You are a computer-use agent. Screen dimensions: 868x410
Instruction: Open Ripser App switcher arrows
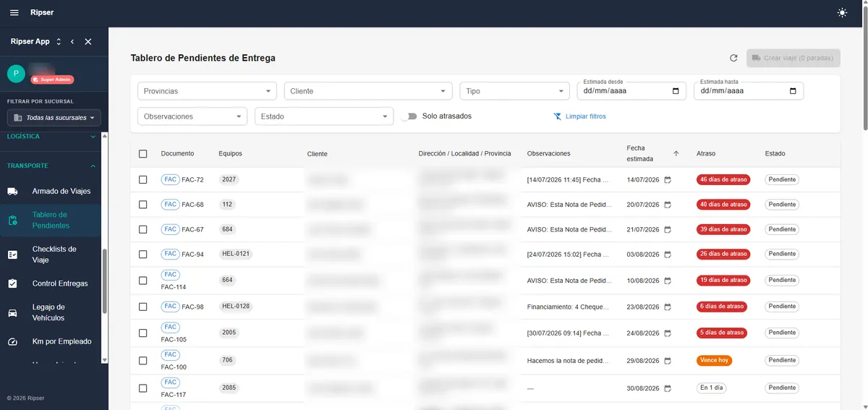tap(59, 42)
